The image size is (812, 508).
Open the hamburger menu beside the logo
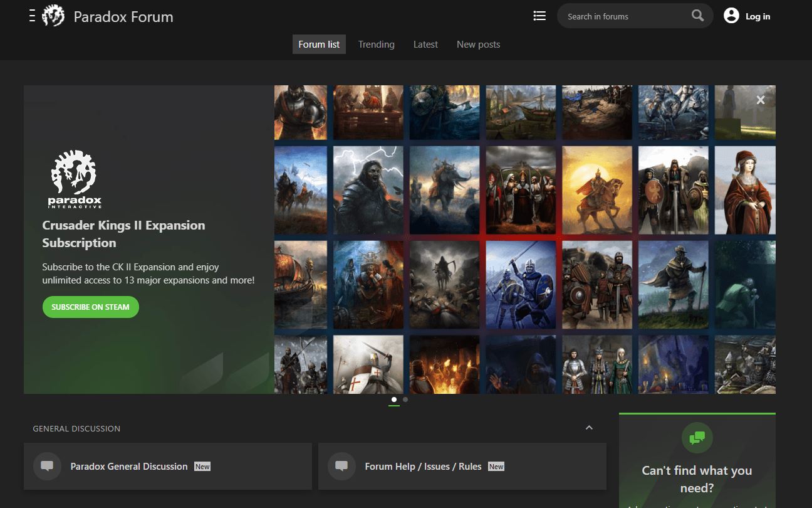(32, 16)
